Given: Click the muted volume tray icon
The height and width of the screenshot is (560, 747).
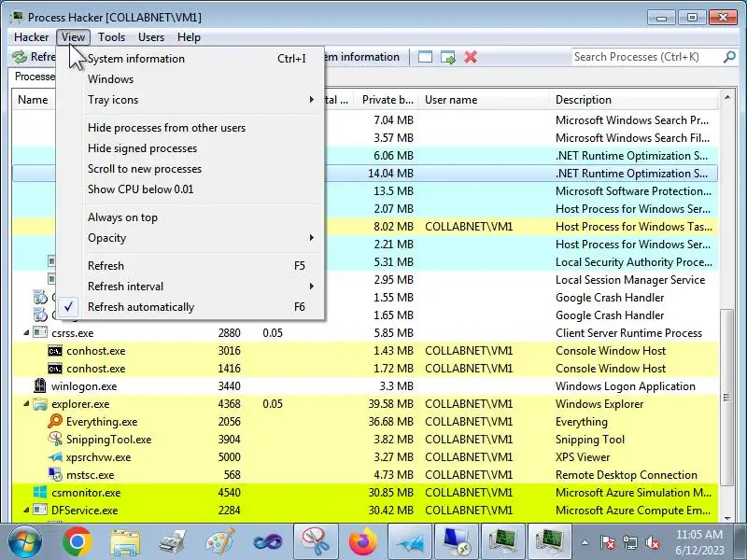Looking at the screenshot, I should point(653,542).
